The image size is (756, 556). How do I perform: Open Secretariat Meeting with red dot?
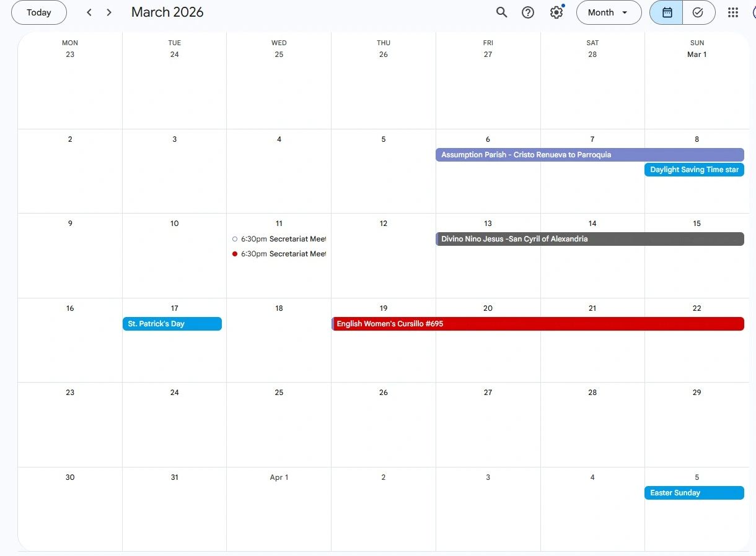[279, 254]
